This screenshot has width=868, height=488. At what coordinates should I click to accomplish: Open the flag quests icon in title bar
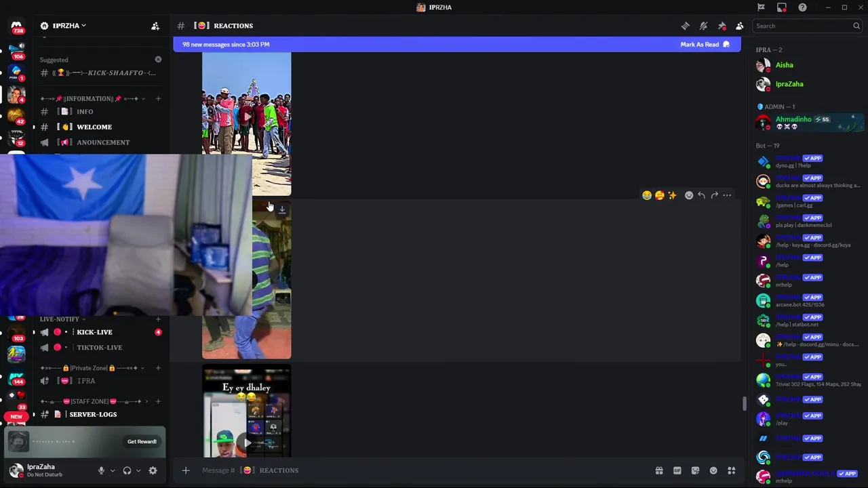click(x=761, y=7)
